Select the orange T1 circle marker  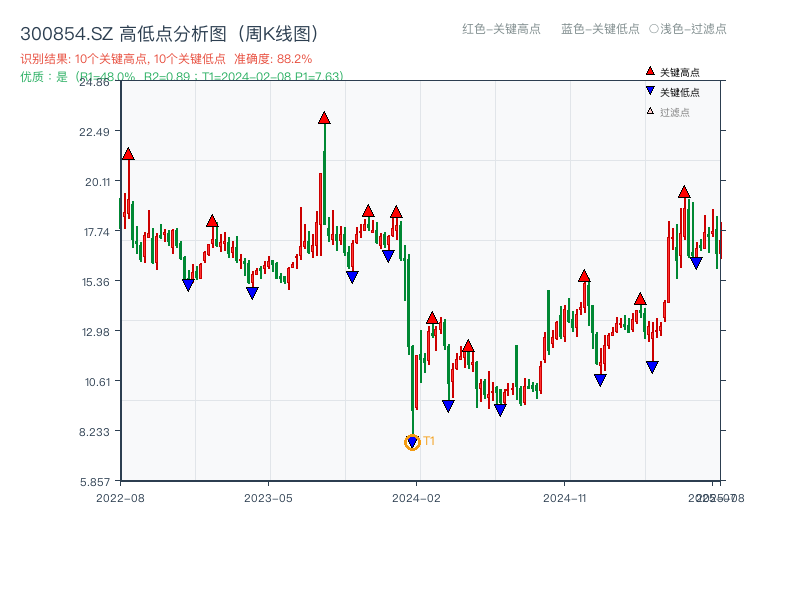412,442
